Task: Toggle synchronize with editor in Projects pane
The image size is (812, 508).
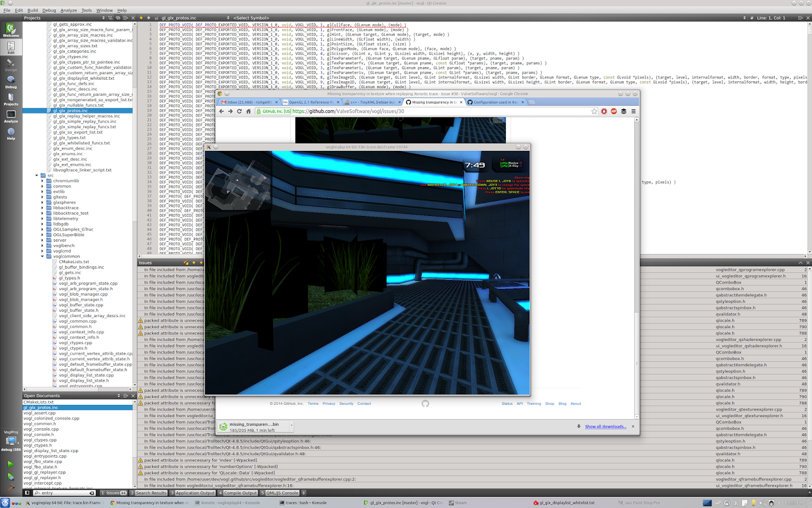Action: [118, 18]
